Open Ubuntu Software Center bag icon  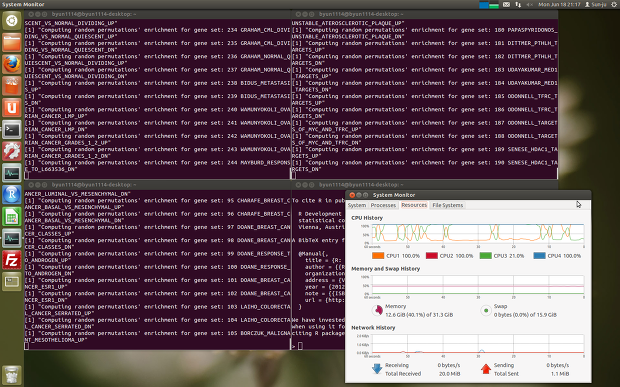click(x=11, y=86)
